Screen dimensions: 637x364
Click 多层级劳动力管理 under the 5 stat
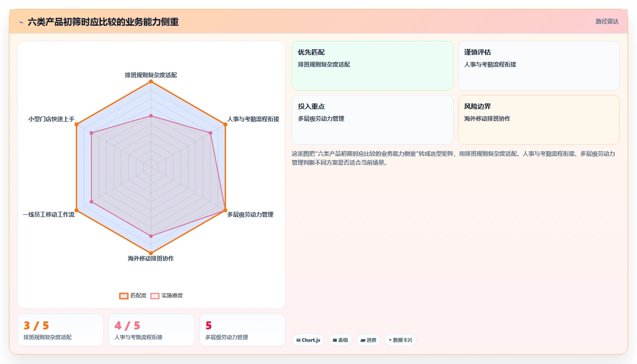coord(227,337)
